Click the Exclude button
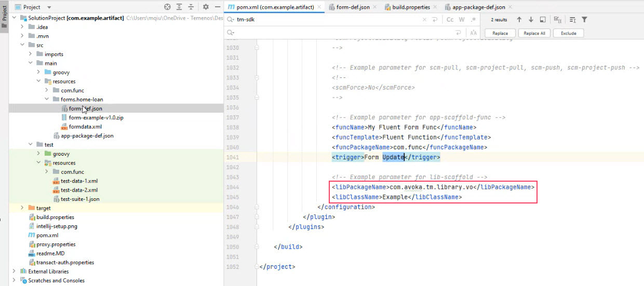The width and height of the screenshot is (644, 286). [x=568, y=33]
